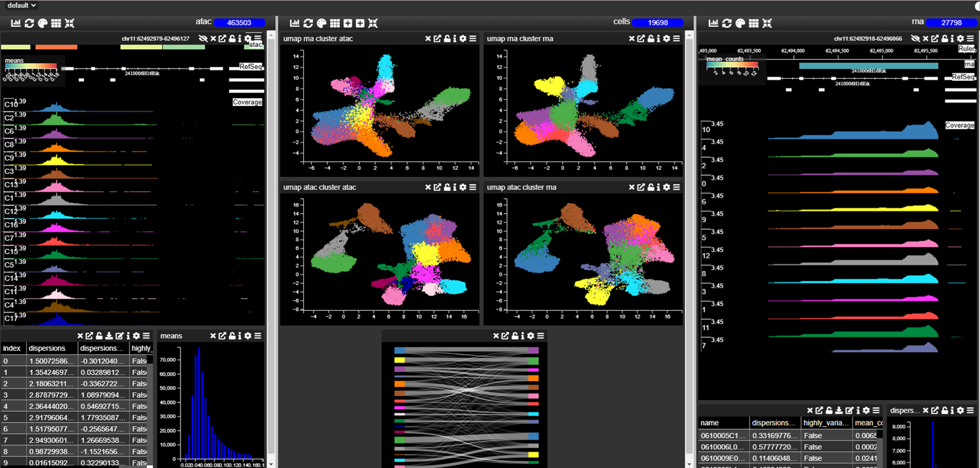Screen dimensions: 980x468
Task: Lock the 'umap rna cluster rna' chart
Action: [x=651, y=39]
